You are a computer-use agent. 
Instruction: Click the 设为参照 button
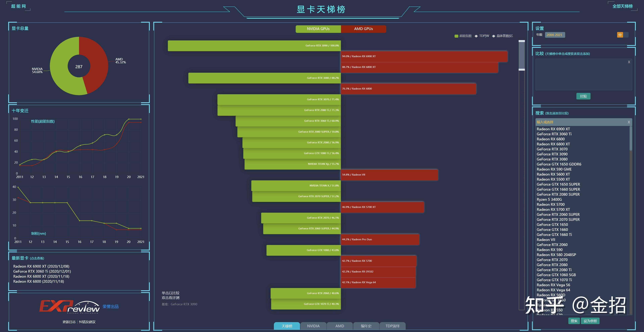(x=590, y=321)
